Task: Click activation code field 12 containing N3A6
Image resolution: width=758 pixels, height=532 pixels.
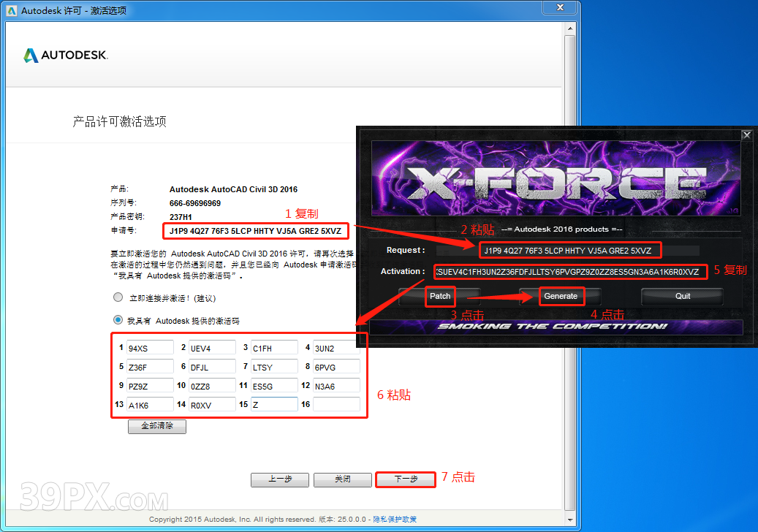Action: [336, 385]
